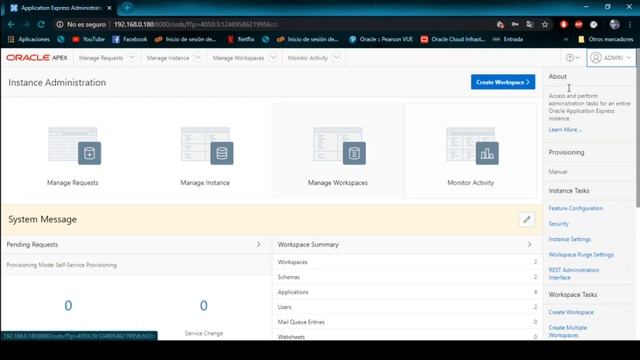Expand the Manage Workspaces dropdown arrow
The image size is (640, 360).
pos(273,58)
